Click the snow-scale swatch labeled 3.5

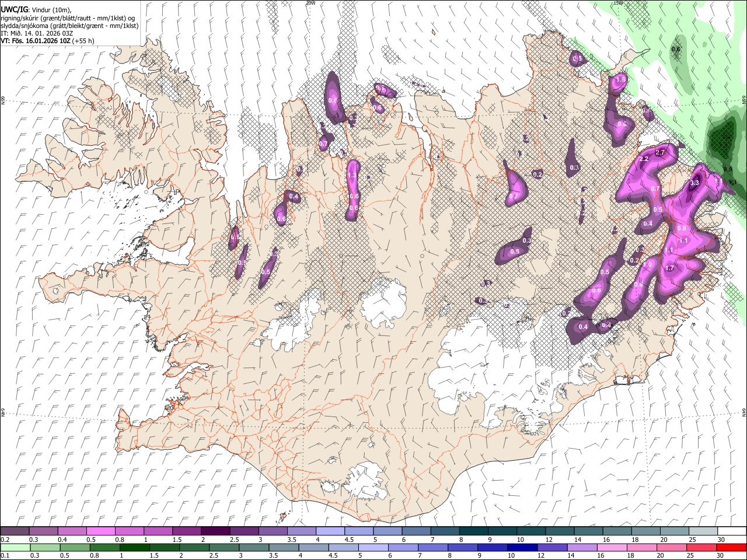coord(301,531)
